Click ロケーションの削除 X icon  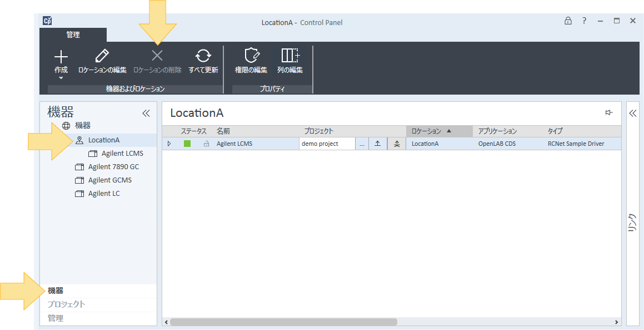[x=157, y=56]
